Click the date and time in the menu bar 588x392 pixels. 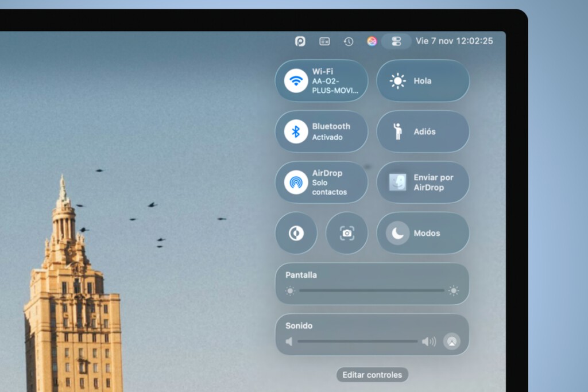(453, 41)
